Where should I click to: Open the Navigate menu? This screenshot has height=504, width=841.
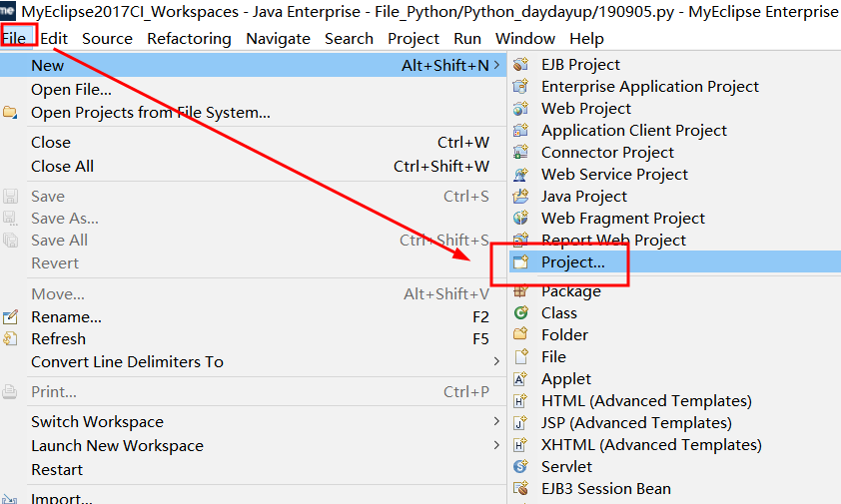(x=278, y=39)
